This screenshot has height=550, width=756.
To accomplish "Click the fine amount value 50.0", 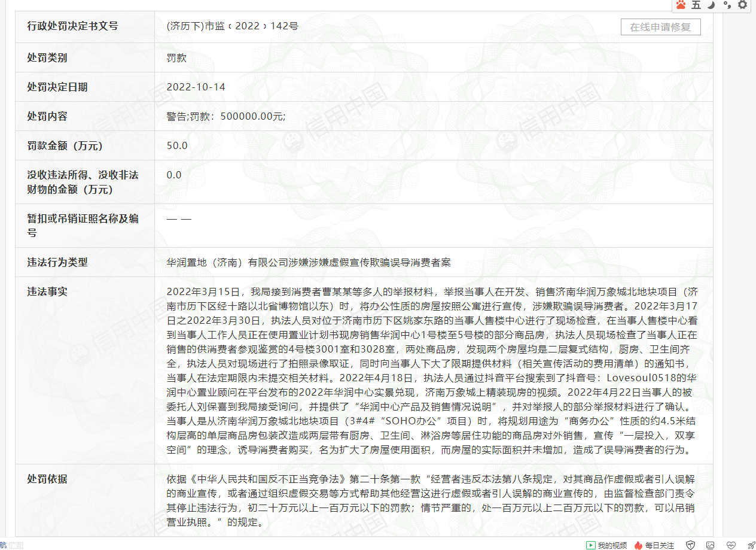I will click(x=177, y=145).
